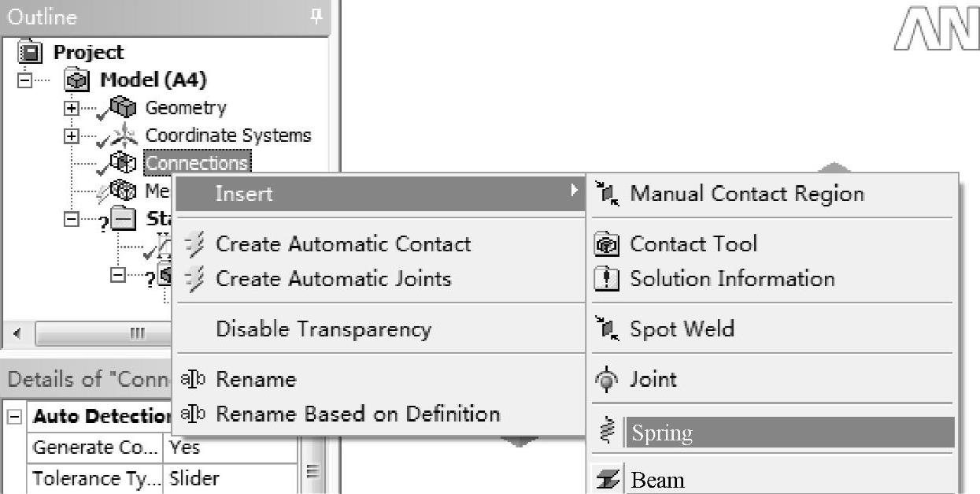980x494 pixels.
Task: Expand the Geometry tree node
Action: (72, 109)
